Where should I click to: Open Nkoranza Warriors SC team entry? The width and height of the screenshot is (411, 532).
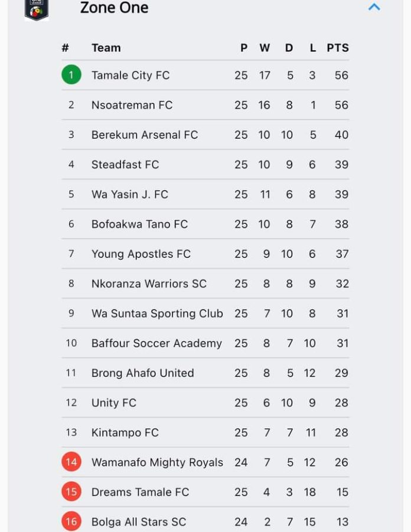[x=149, y=283]
